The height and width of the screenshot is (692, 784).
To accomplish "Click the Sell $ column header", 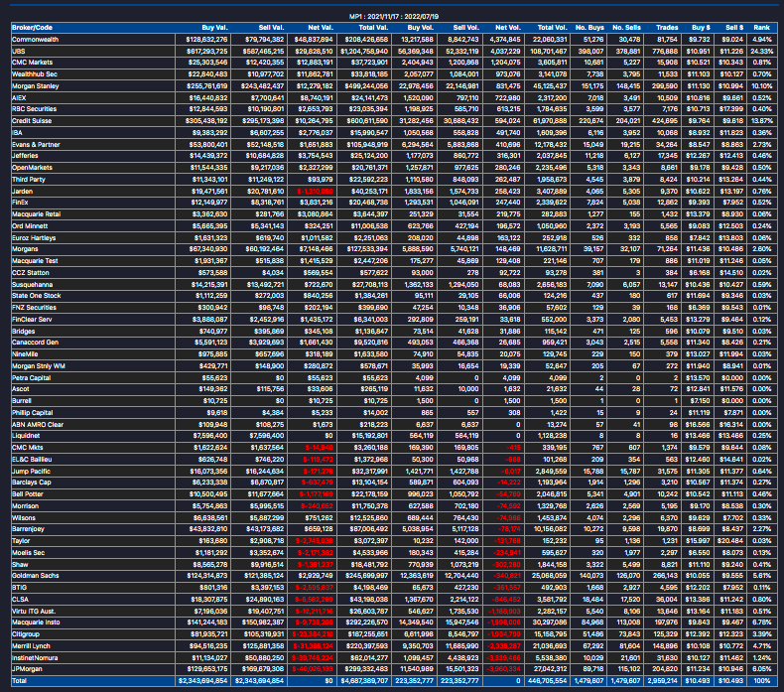I will pos(734,28).
